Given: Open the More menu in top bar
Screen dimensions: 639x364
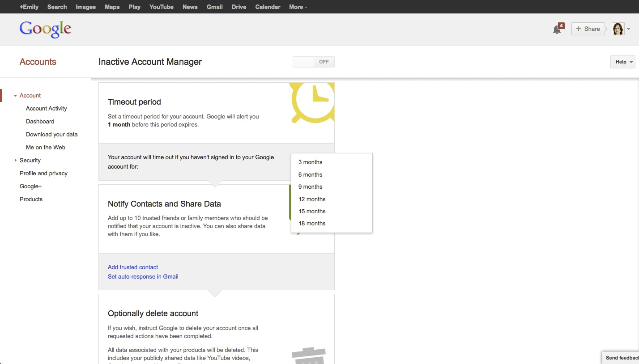Looking at the screenshot, I should point(298,7).
